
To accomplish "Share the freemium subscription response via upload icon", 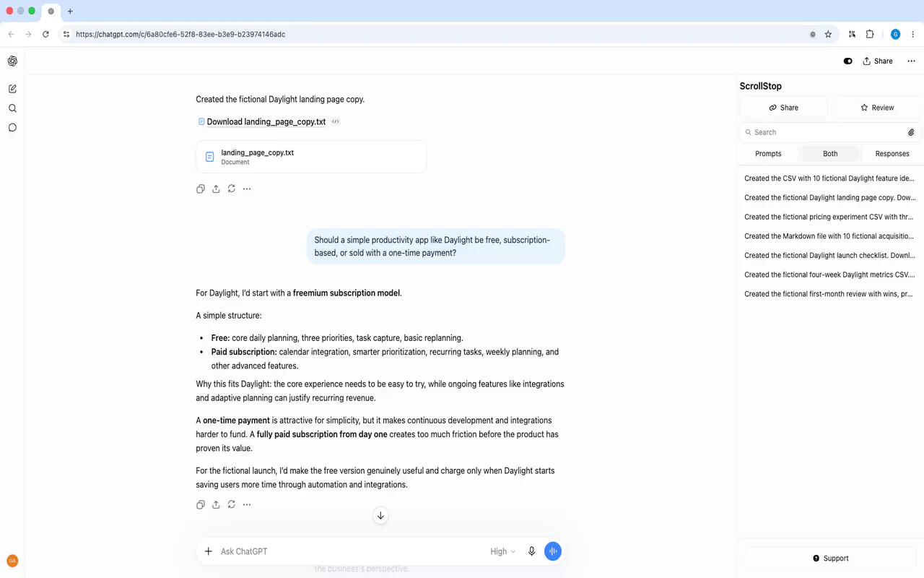I will tap(216, 505).
